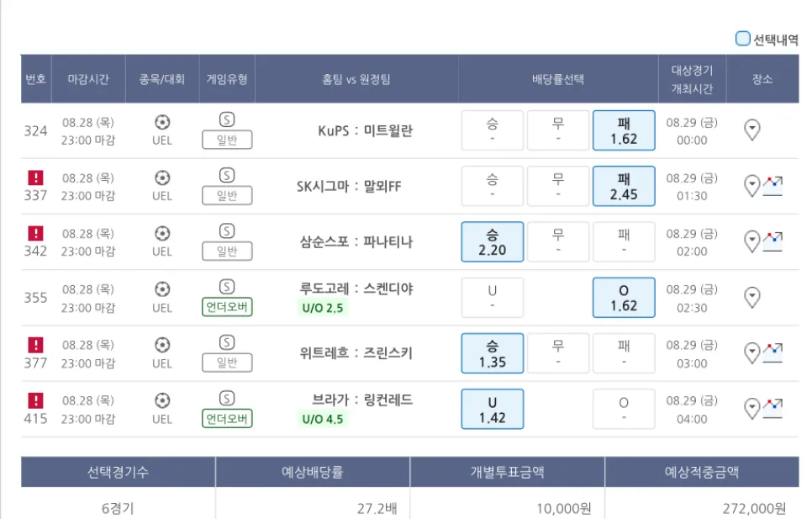812x519 pixels.
Task: Click the S badge for match 377
Action: [x=227, y=342]
